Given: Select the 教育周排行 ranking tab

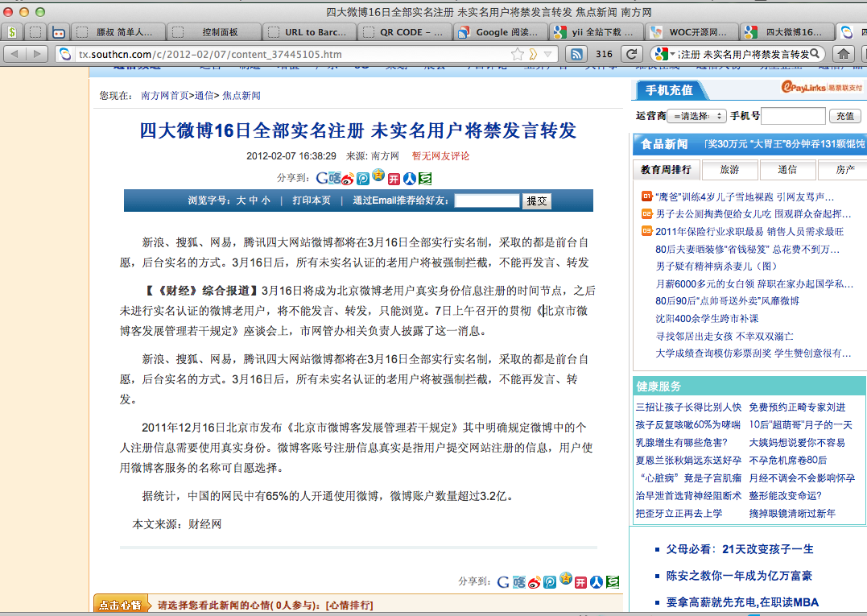Looking at the screenshot, I should tap(666, 170).
